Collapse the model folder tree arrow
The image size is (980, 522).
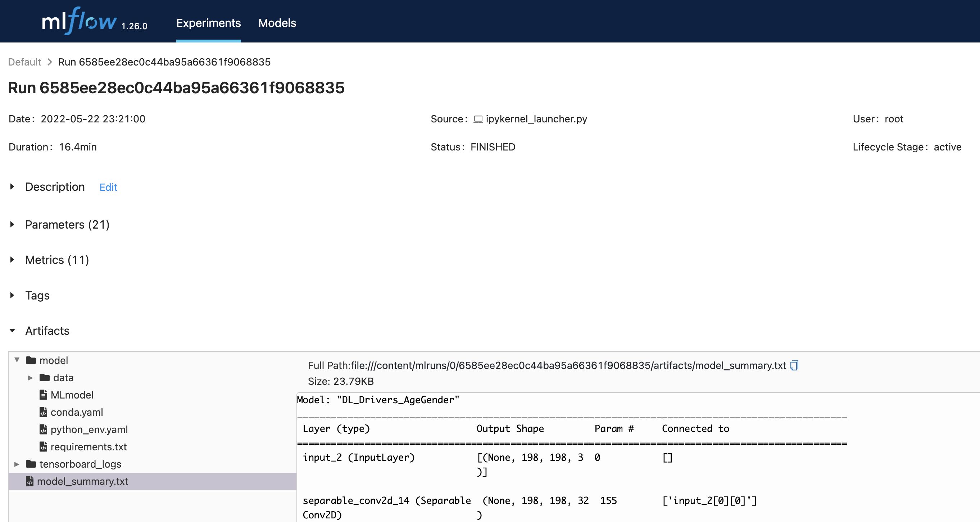pos(17,360)
